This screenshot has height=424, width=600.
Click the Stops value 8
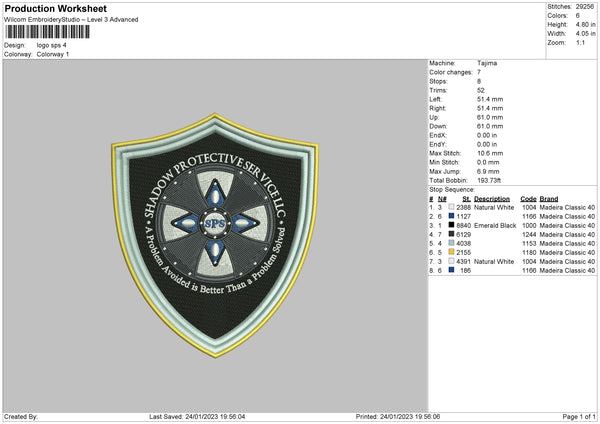click(479, 81)
